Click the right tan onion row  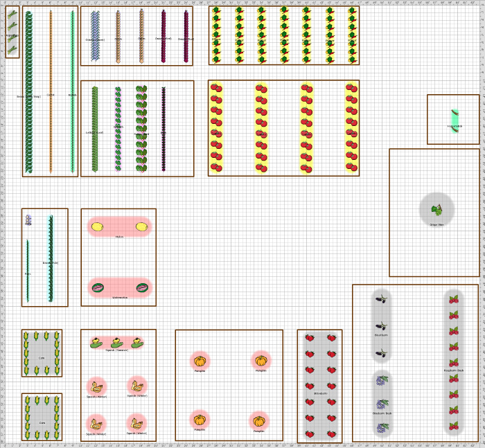pos(141,36)
